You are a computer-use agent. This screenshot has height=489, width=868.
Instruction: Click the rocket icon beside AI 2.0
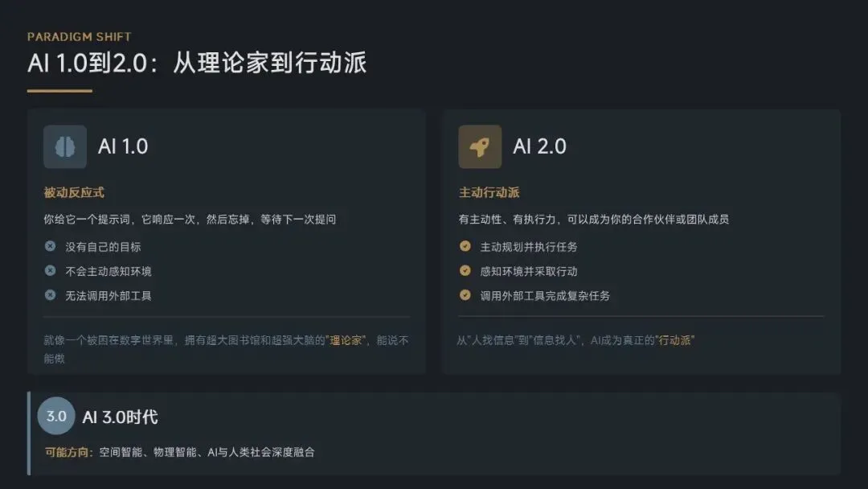point(480,146)
